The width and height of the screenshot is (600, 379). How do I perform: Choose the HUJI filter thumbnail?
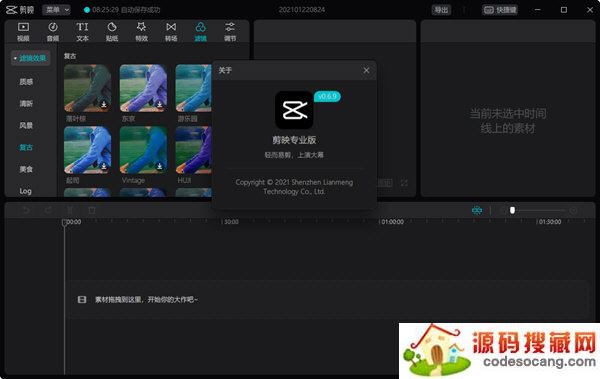tap(194, 150)
